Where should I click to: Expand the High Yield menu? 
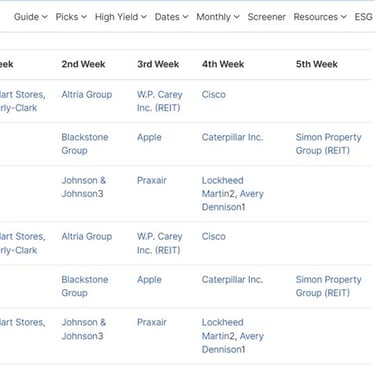click(121, 17)
